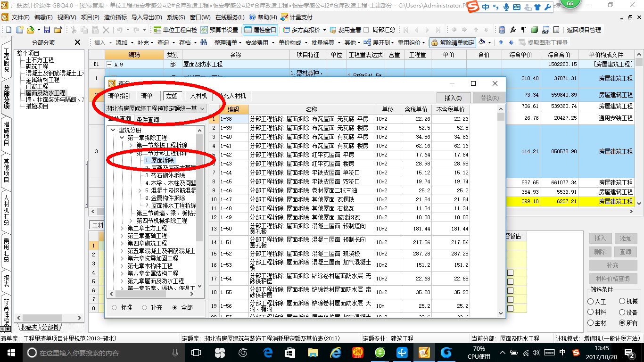Screen dimensions: 644x362
Task: Select the 全部 radio button
Action: pos(175,307)
